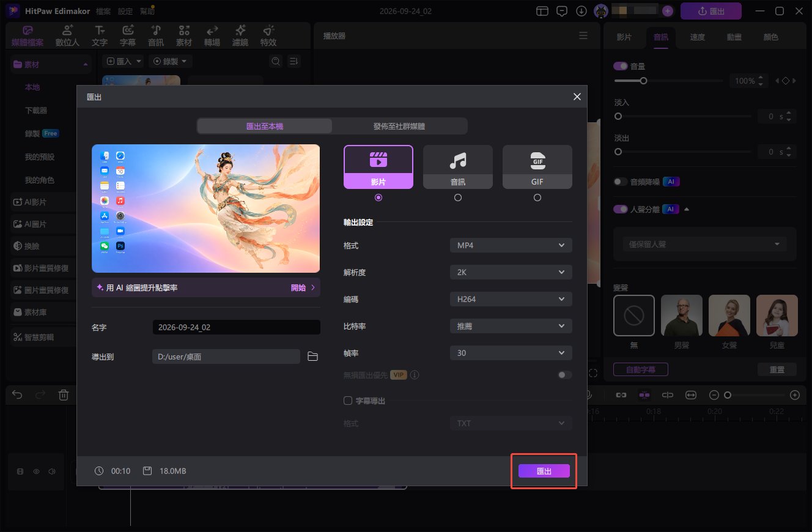Click the purple 匯出 button in dialog
Image resolution: width=812 pixels, height=532 pixels.
pos(544,471)
